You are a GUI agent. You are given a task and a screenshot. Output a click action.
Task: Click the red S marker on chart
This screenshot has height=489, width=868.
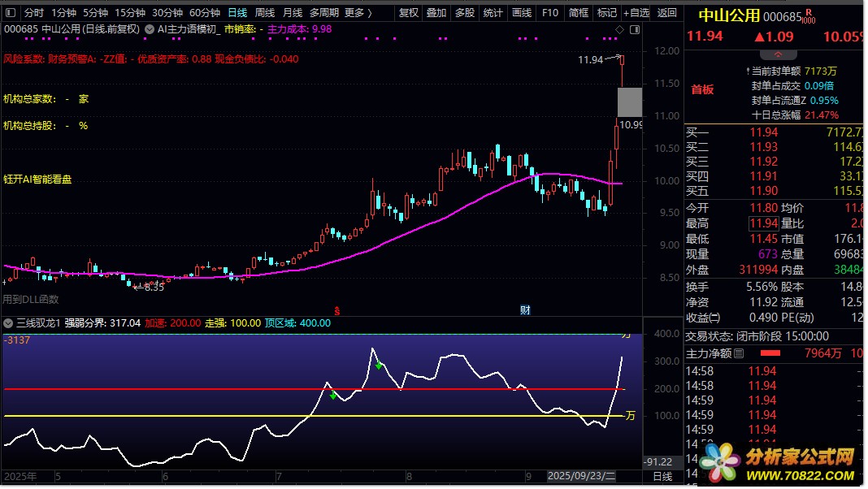pos(336,310)
